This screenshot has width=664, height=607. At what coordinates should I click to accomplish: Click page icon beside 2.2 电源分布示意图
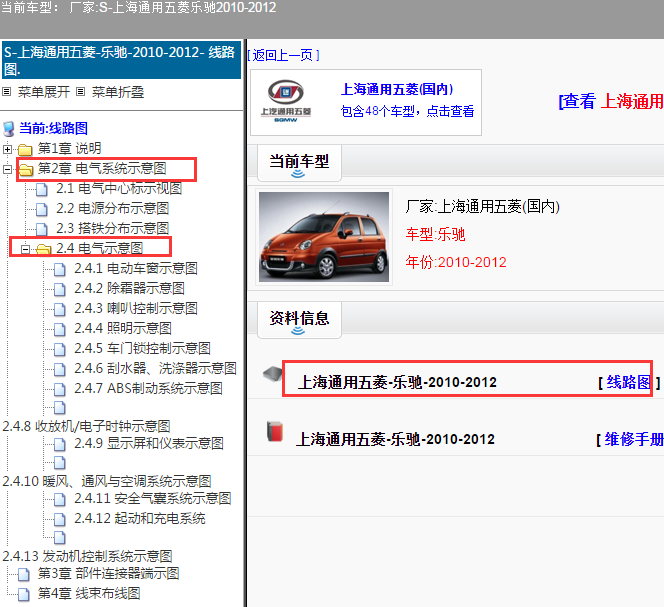(42, 209)
